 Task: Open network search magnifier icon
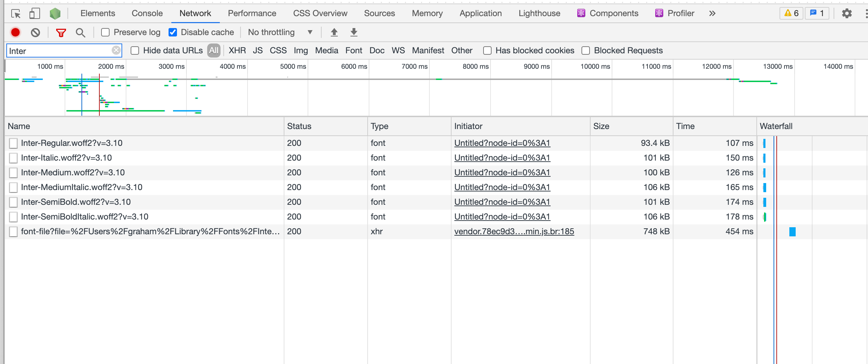[80, 33]
